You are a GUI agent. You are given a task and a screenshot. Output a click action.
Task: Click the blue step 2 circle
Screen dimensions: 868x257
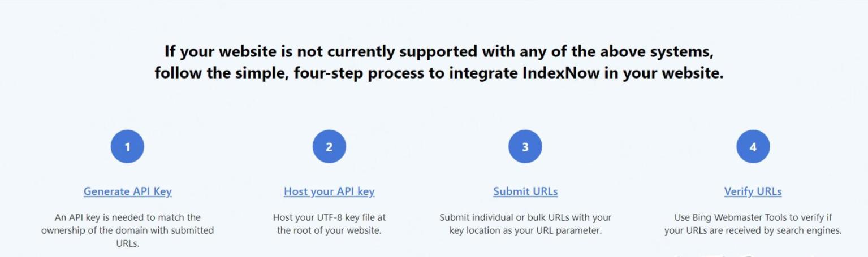pyautogui.click(x=329, y=147)
